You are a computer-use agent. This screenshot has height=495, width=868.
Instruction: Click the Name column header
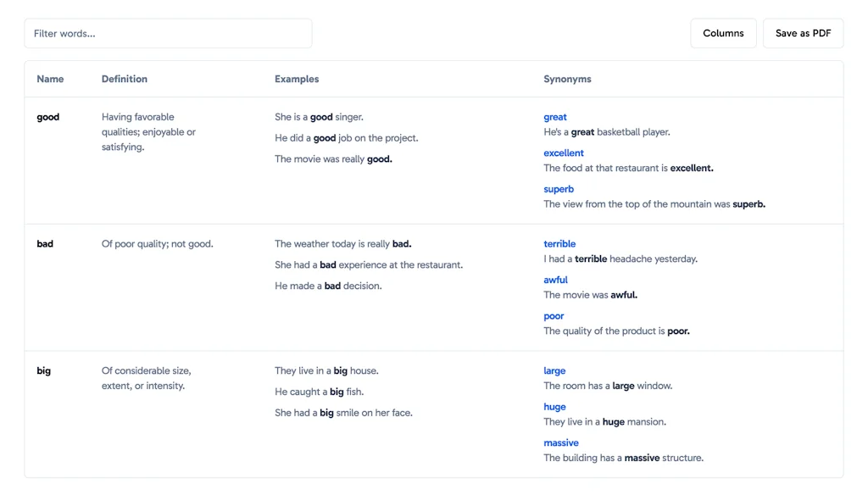point(48,79)
